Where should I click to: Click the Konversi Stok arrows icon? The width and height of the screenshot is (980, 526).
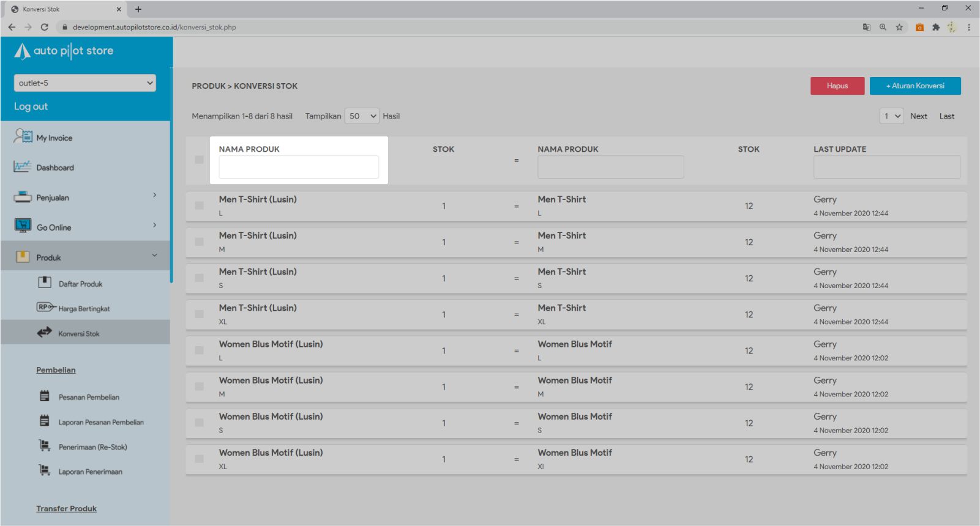45,333
